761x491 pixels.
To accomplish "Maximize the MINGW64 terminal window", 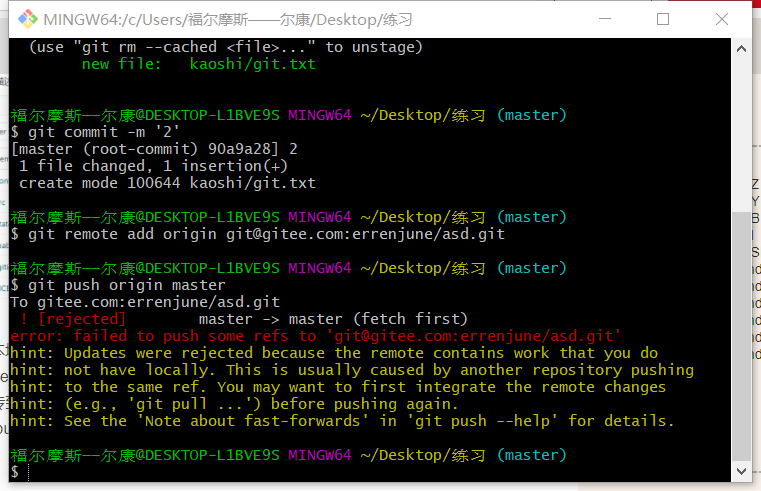I will tap(663, 19).
